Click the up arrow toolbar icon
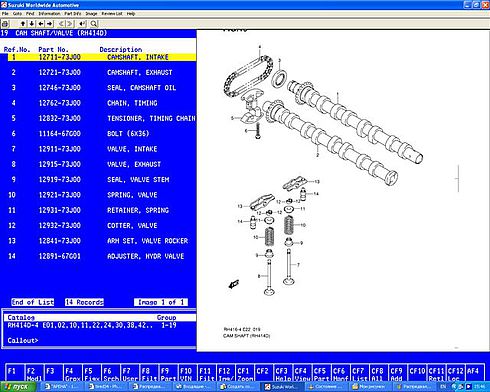The height and width of the screenshot is (392, 490). tap(23, 24)
